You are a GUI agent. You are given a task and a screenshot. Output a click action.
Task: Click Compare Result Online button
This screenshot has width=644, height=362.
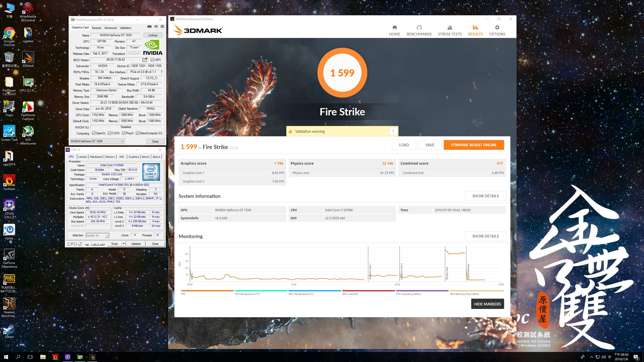click(474, 145)
